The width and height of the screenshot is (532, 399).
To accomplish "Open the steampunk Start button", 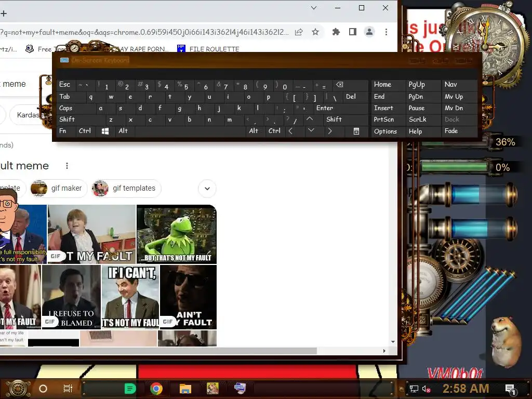I will tap(18, 389).
